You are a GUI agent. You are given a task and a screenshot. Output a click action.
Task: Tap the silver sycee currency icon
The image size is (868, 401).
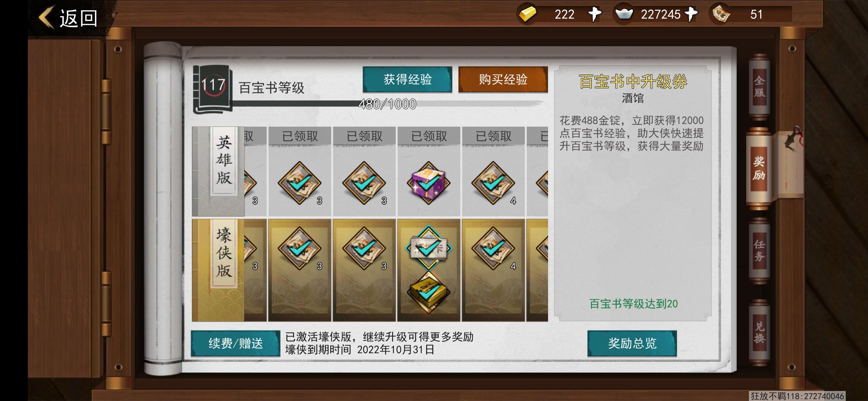pyautogui.click(x=624, y=14)
